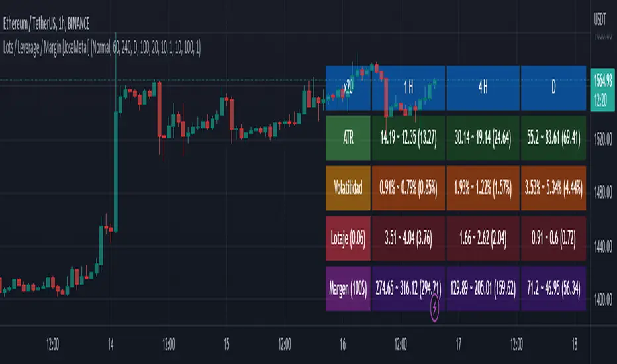Click the 1520.00 price axis label
The image size is (617, 364).
click(x=603, y=139)
